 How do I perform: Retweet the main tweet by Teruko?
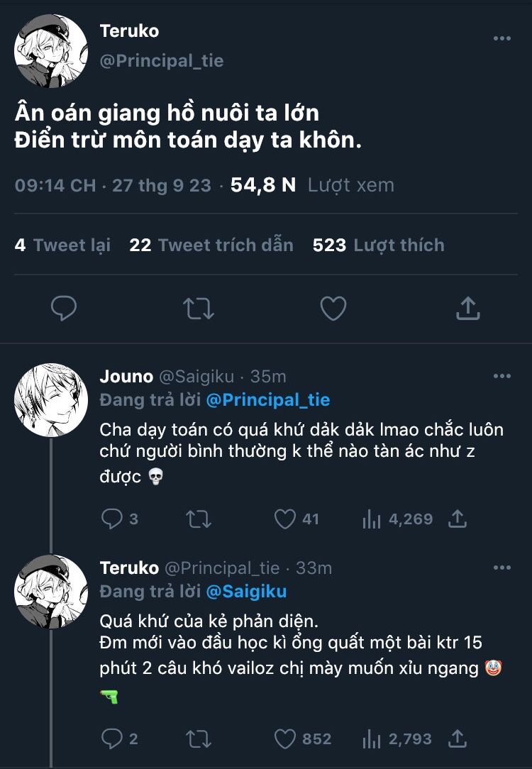click(199, 309)
